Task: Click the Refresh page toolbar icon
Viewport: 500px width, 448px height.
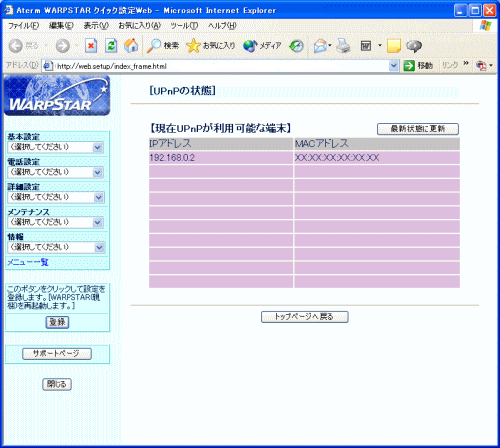Action: pos(111,46)
